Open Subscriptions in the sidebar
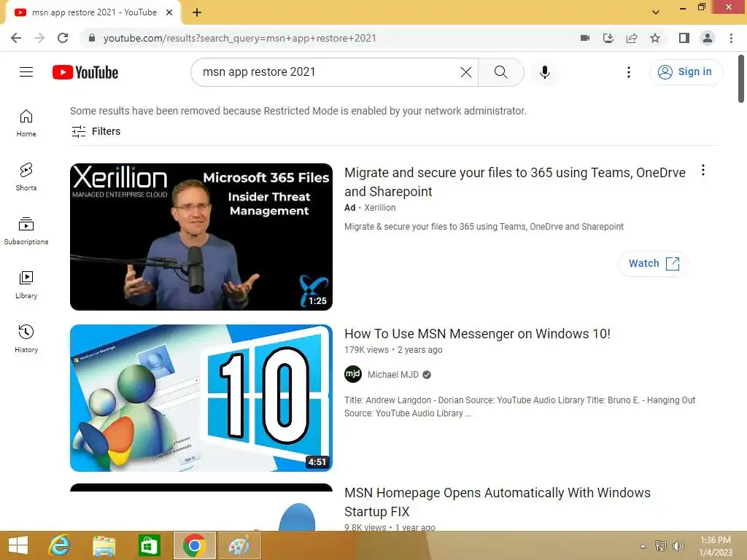The height and width of the screenshot is (560, 747). (x=26, y=231)
